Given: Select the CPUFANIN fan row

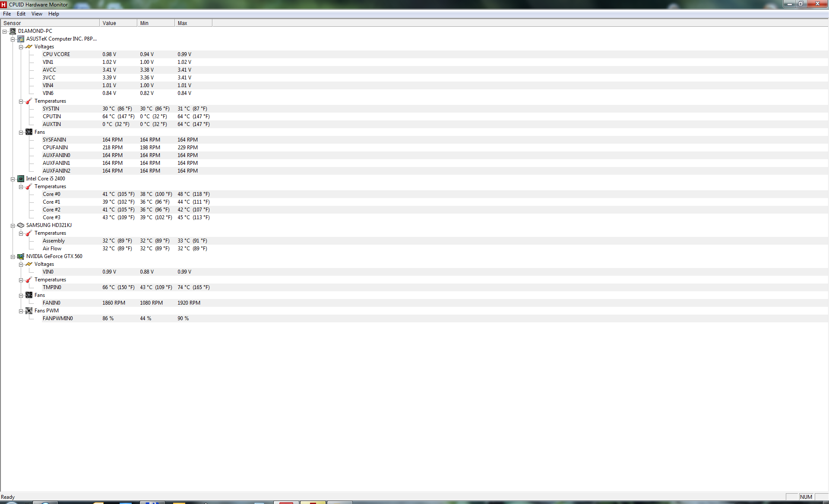Looking at the screenshot, I should coord(435,148).
